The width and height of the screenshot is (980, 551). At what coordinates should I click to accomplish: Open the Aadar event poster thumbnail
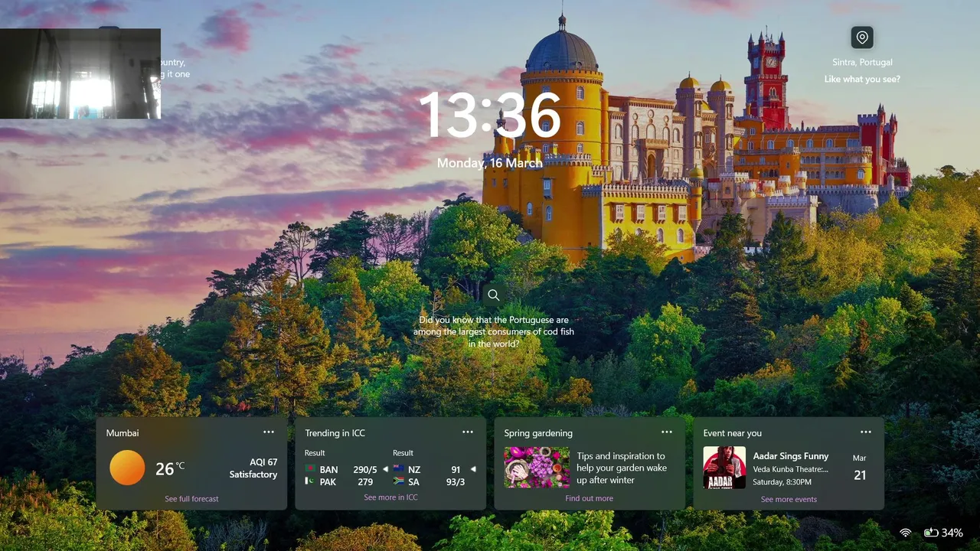point(724,468)
